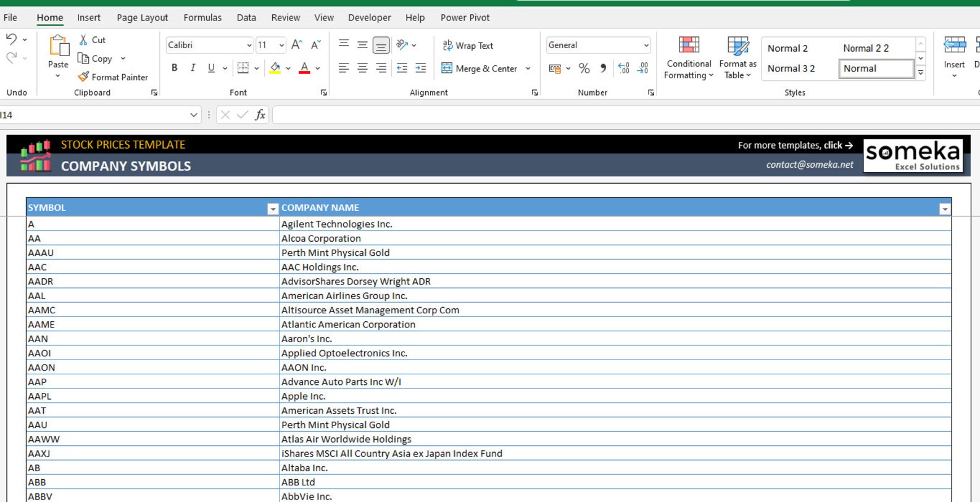
Task: Open the Alignment dialog launcher
Action: tap(534, 93)
